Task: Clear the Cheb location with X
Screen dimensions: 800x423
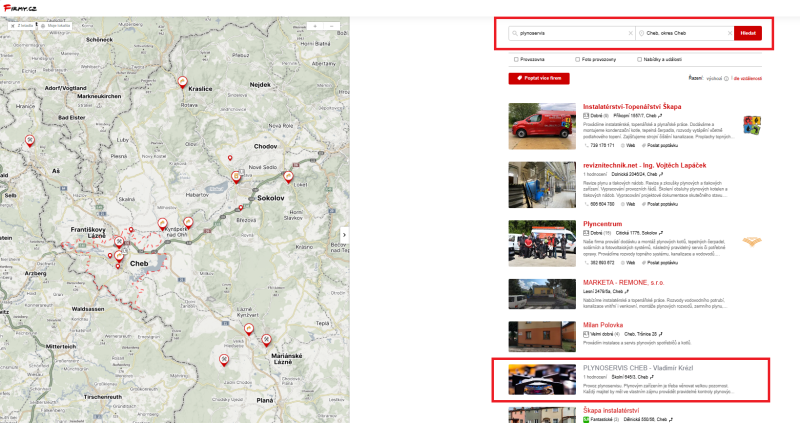Action: pyautogui.click(x=730, y=33)
